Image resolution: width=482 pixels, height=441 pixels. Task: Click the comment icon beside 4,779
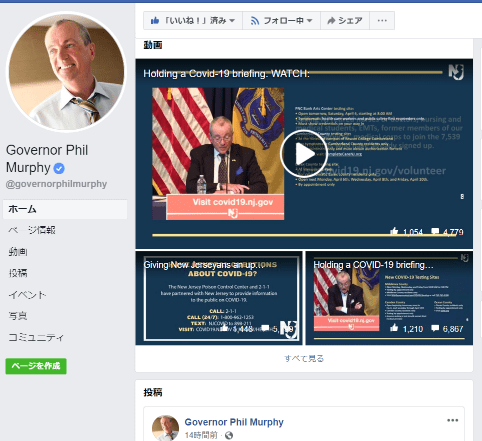pos(435,231)
